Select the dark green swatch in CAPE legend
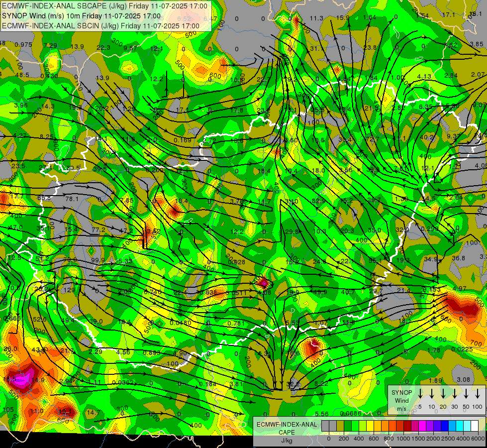 tap(348, 426)
